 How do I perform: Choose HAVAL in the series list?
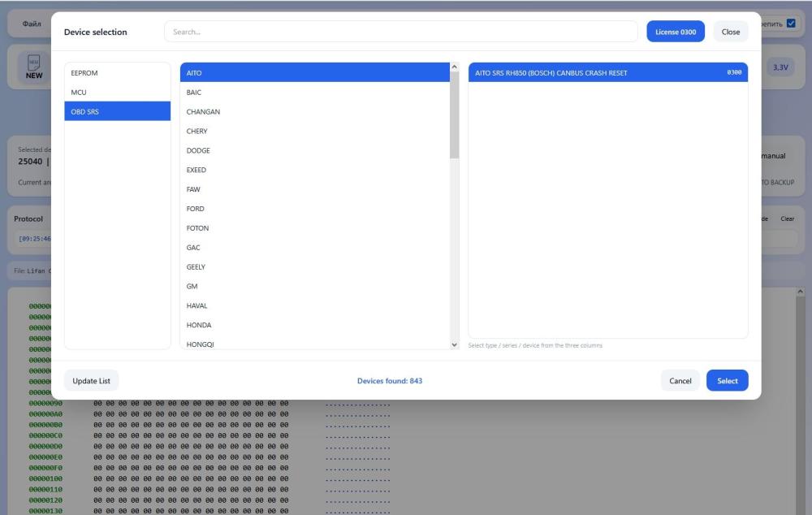tap(315, 305)
